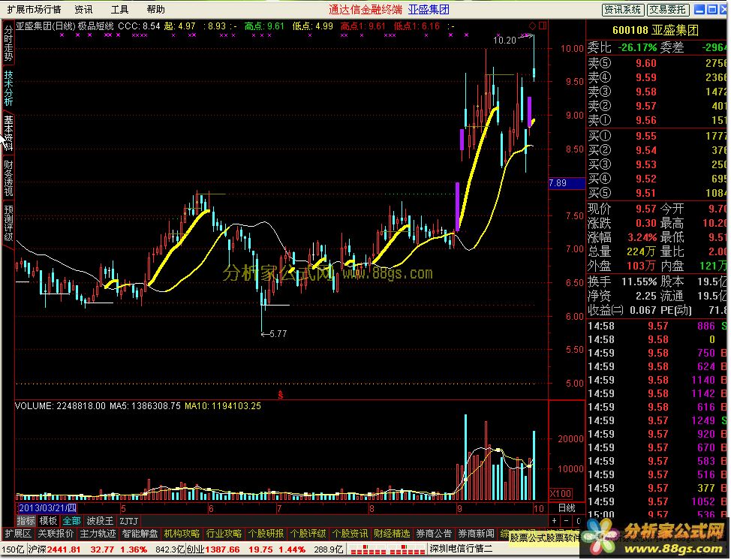Screen dimensions: 731x560
Task: Open the 资讯 menu
Action: coord(83,9)
